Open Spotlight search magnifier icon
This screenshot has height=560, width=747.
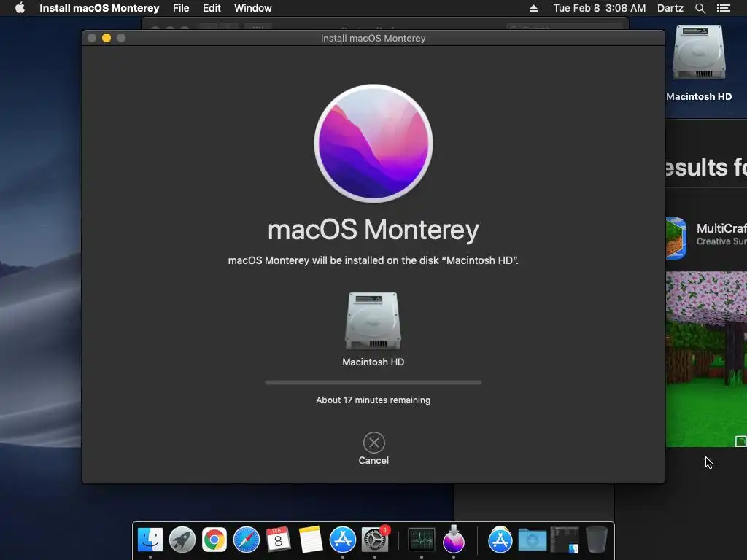point(700,8)
